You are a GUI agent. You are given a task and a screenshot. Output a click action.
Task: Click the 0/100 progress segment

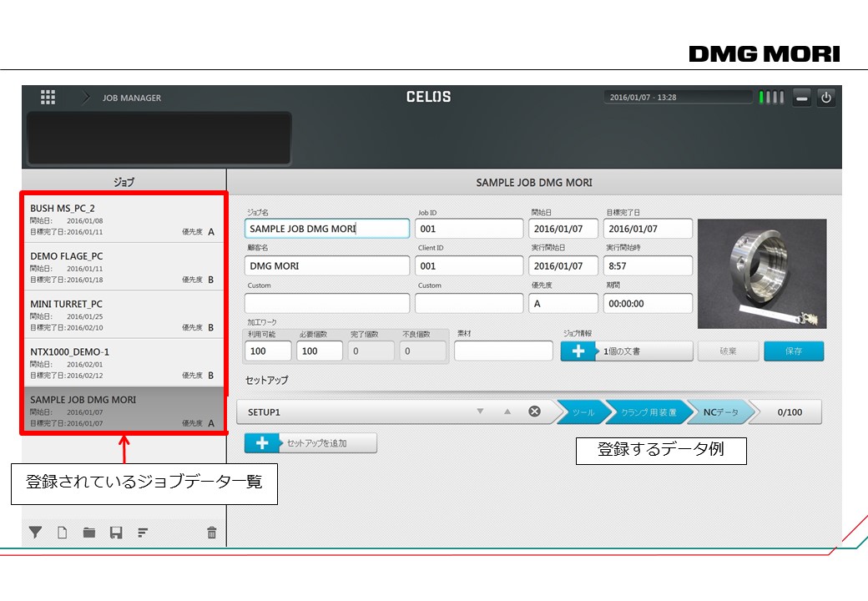coord(788,412)
